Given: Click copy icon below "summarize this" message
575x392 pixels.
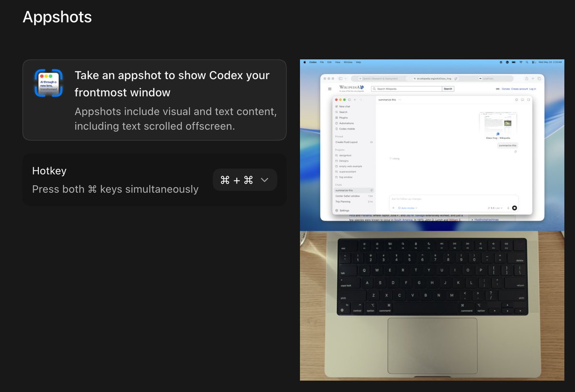Looking at the screenshot, I should (515, 152).
